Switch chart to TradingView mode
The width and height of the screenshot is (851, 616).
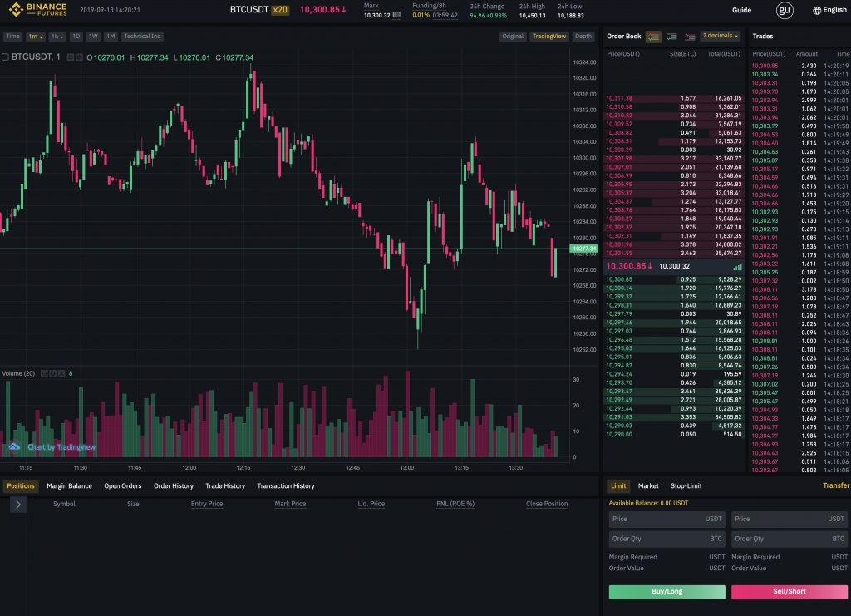coord(548,37)
